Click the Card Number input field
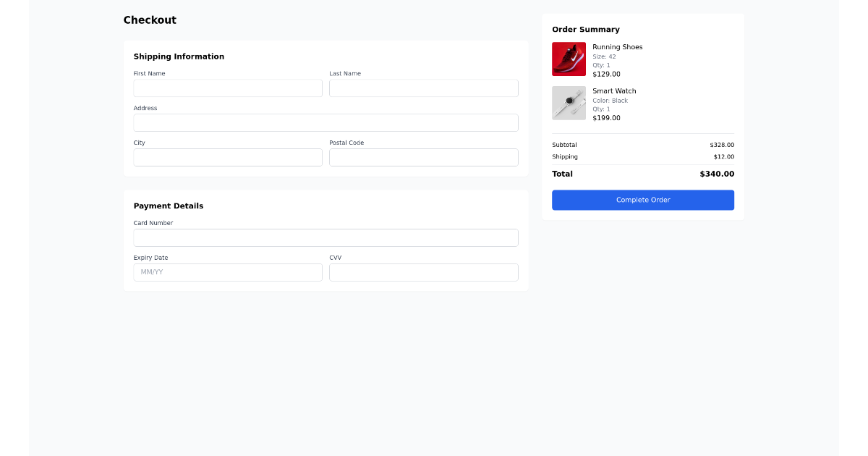The image size is (868, 456). pos(325,237)
